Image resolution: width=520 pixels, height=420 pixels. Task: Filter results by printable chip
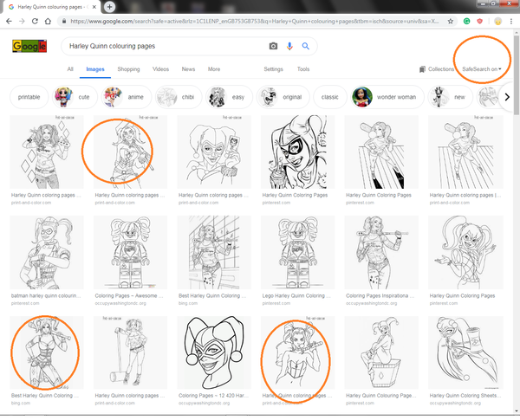click(29, 97)
